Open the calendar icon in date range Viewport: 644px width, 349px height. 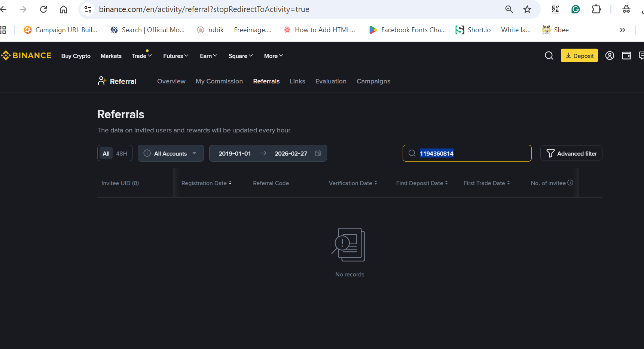coord(318,153)
